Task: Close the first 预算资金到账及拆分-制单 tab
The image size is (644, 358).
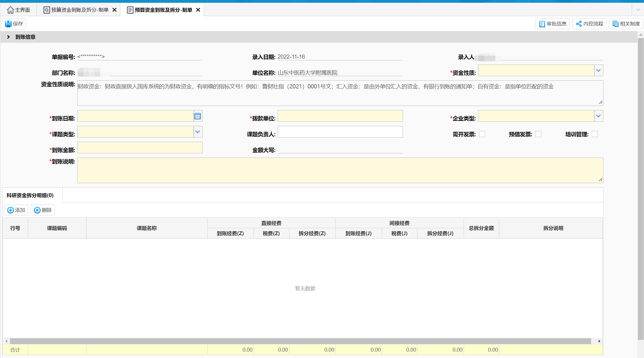Action: [x=114, y=10]
